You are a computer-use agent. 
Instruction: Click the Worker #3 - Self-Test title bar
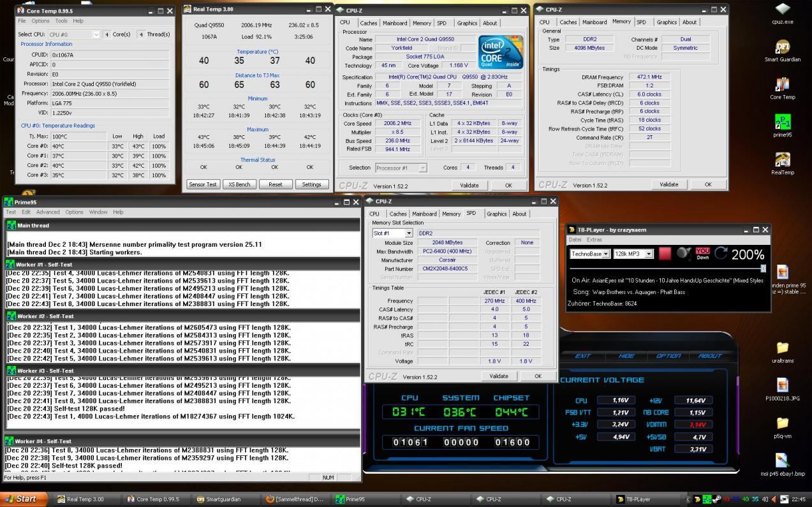click(182, 371)
